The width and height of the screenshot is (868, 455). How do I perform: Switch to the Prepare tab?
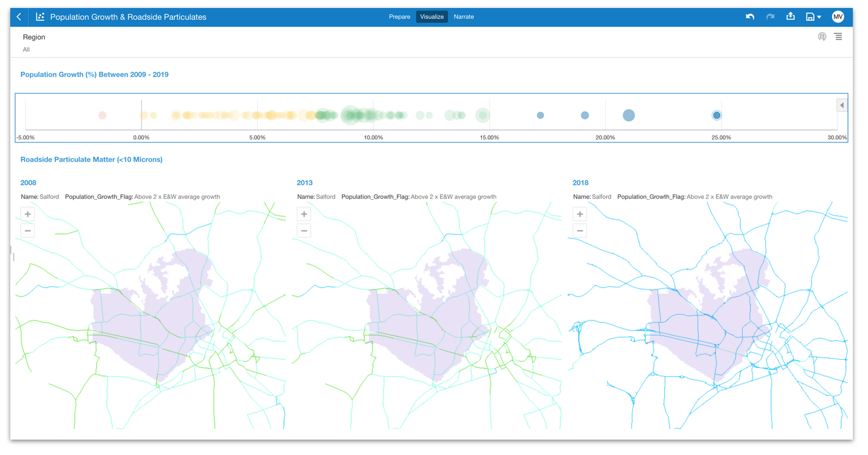399,17
